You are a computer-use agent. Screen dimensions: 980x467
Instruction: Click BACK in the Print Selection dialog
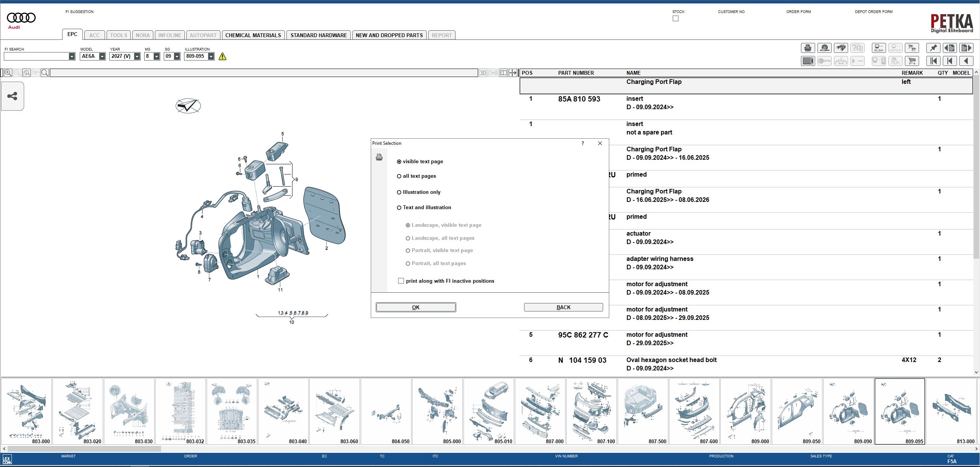click(563, 307)
